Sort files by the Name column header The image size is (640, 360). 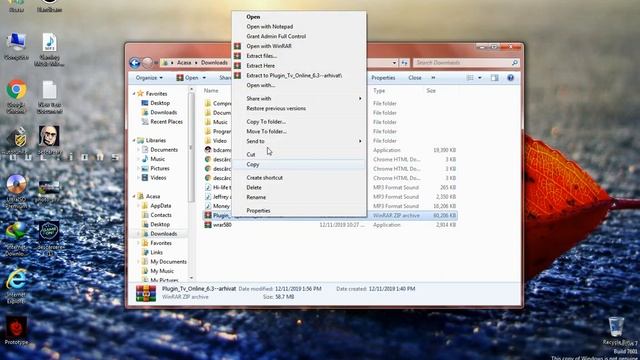211,91
